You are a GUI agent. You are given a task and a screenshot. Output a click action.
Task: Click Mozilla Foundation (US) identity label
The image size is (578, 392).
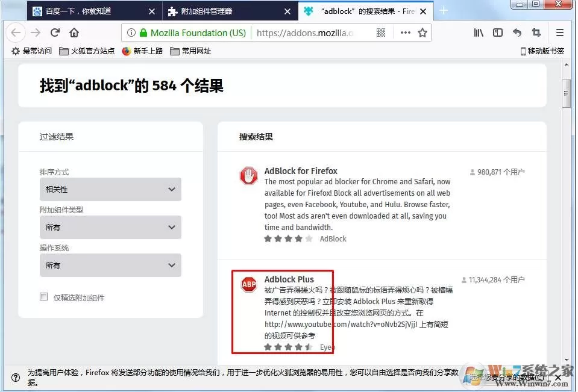(x=198, y=33)
